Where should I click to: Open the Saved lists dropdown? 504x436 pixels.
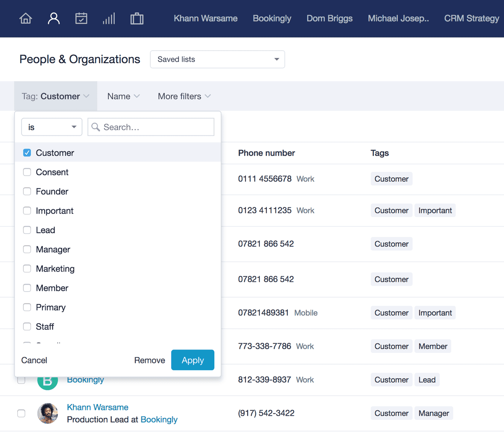(217, 59)
